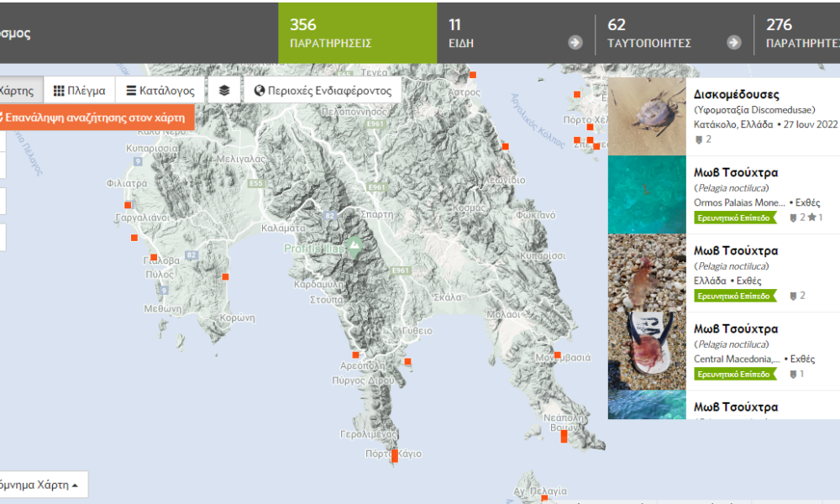The image size is (840, 504).
Task: Switch to Χάρτης map view
Action: [x=20, y=91]
